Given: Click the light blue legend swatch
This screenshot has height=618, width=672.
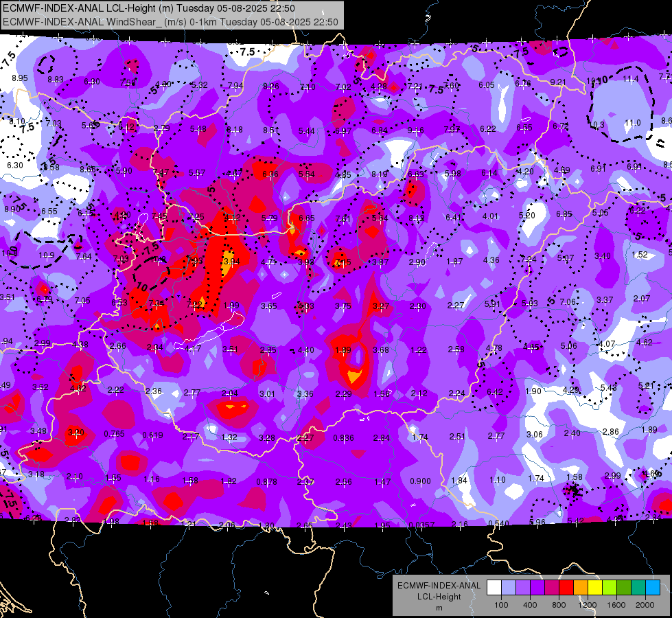Looking at the screenshot, I should [x=509, y=588].
